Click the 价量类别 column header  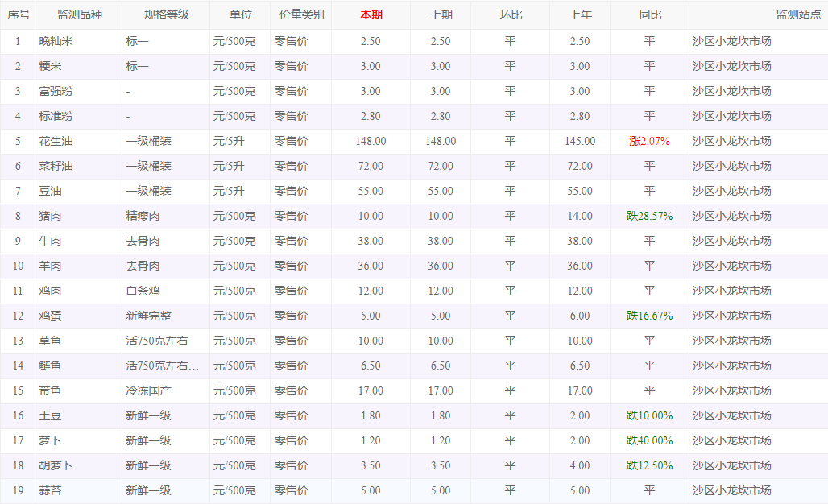coord(301,15)
